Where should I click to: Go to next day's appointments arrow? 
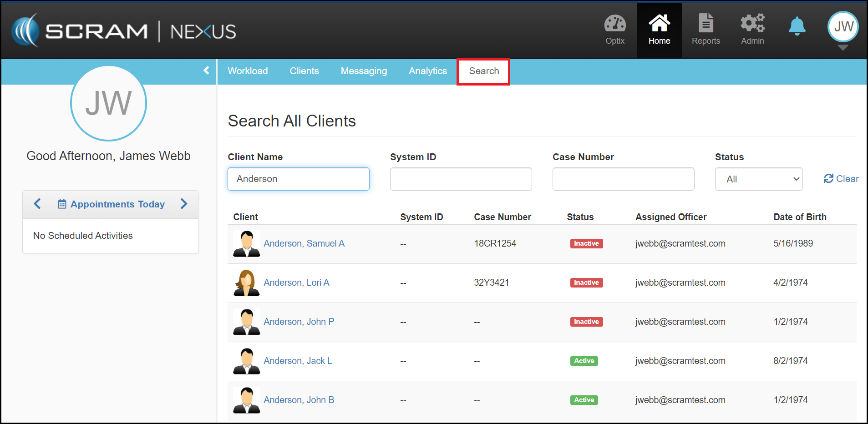pos(184,204)
